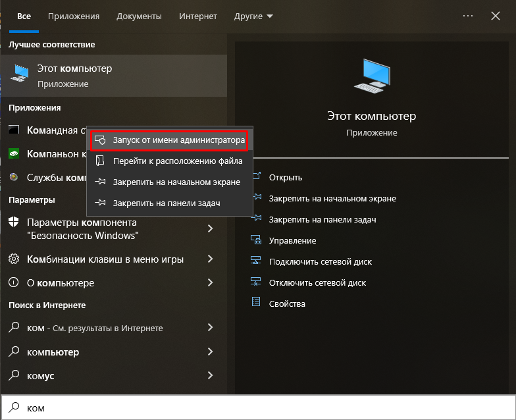Click the pin icon next to context menu Закрепить на начальном экране

100,182
